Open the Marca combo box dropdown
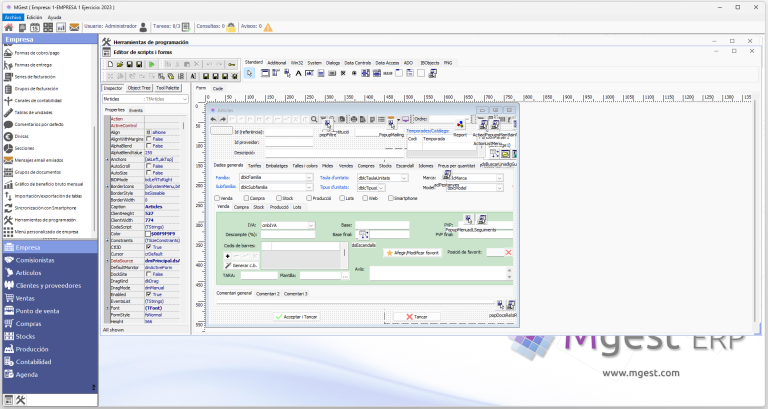The height and width of the screenshot is (409, 768). click(500, 178)
